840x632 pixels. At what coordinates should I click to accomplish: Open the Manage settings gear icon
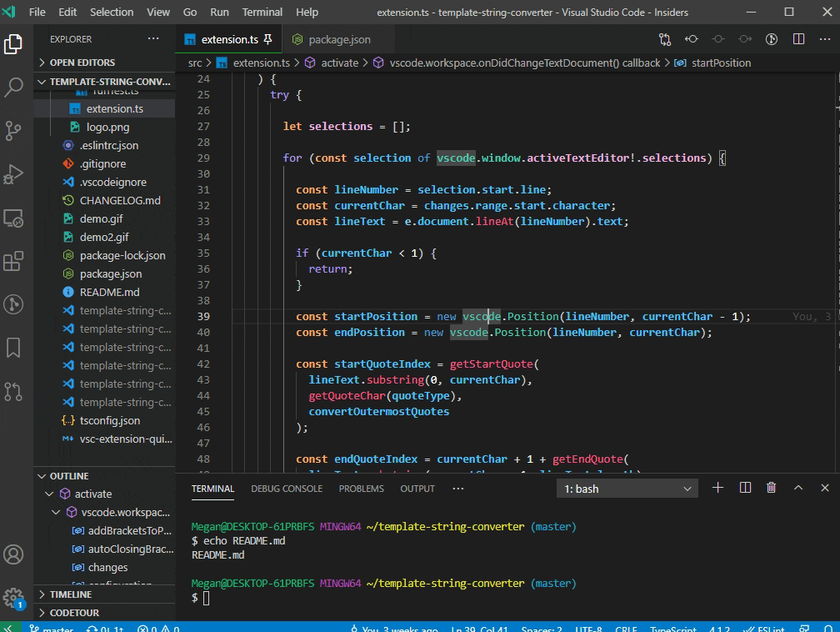[14, 597]
